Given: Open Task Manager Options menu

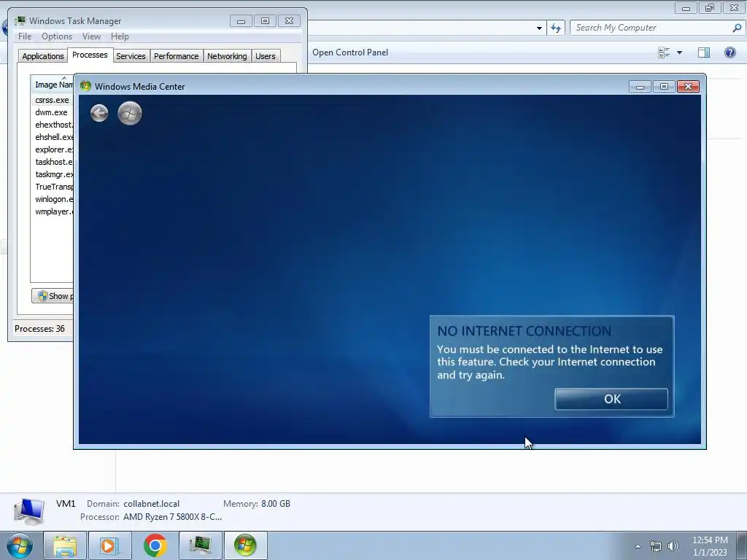Looking at the screenshot, I should [x=57, y=36].
